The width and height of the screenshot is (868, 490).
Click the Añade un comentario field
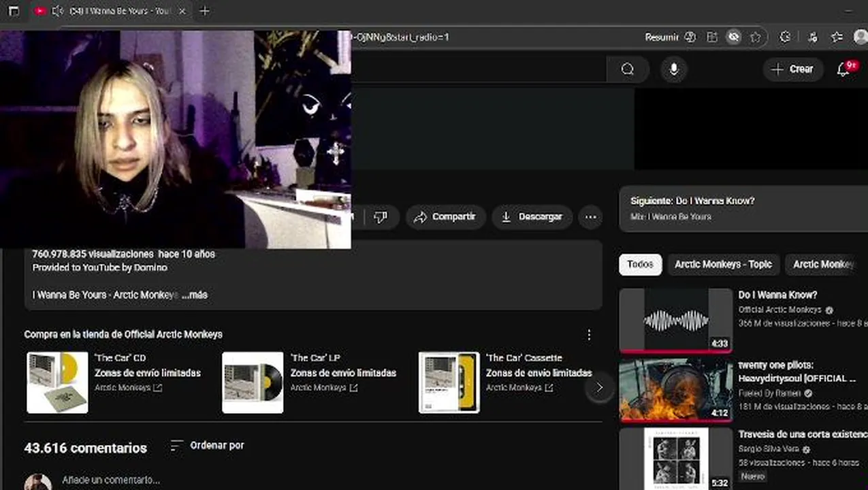[x=111, y=480]
